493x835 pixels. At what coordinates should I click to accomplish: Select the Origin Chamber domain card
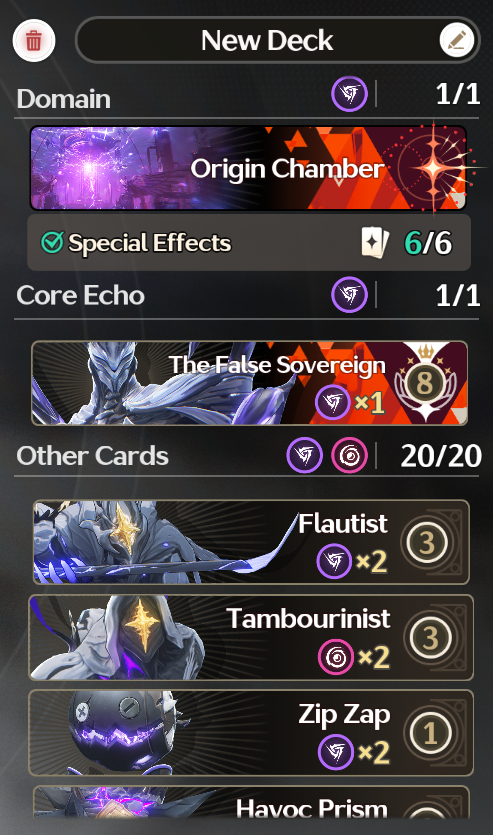click(249, 168)
